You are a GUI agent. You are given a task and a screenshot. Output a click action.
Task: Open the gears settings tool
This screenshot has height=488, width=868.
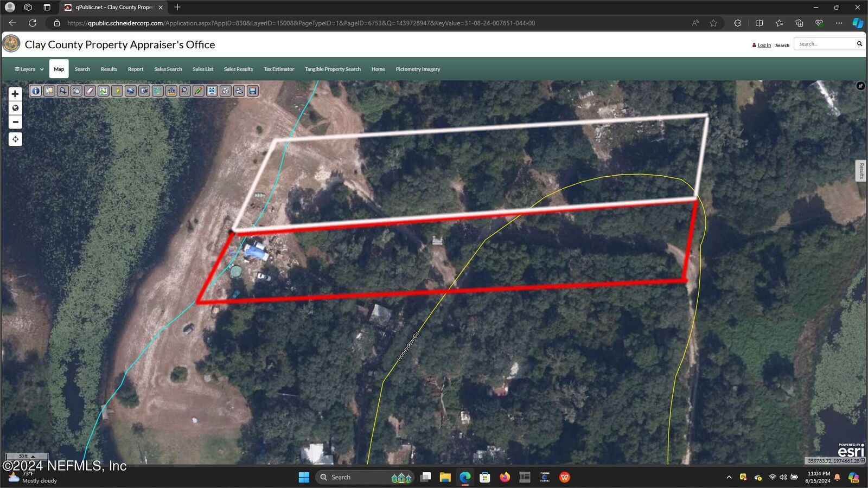coord(226,91)
